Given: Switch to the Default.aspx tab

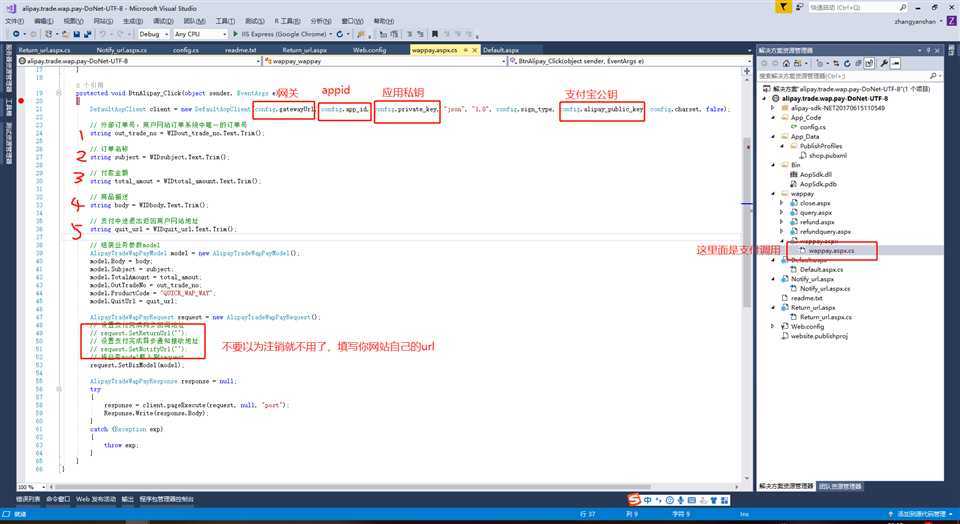Looking at the screenshot, I should click(x=501, y=50).
